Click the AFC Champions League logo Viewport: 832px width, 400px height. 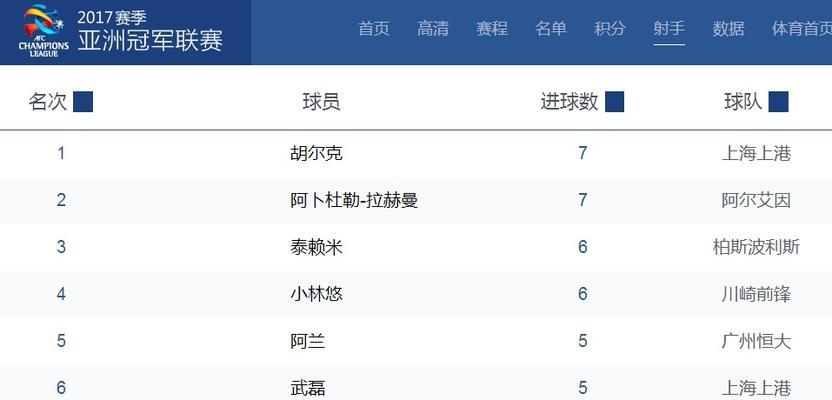[x=44, y=30]
